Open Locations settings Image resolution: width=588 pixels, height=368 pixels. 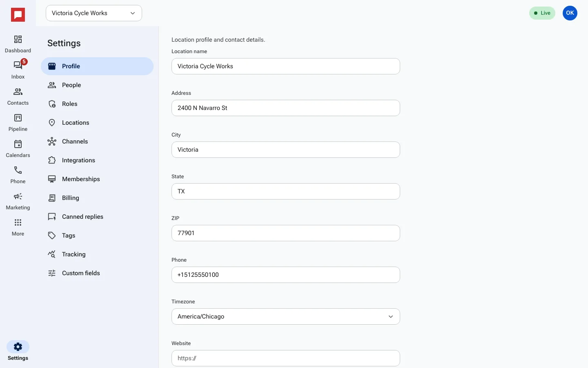[x=97, y=123]
